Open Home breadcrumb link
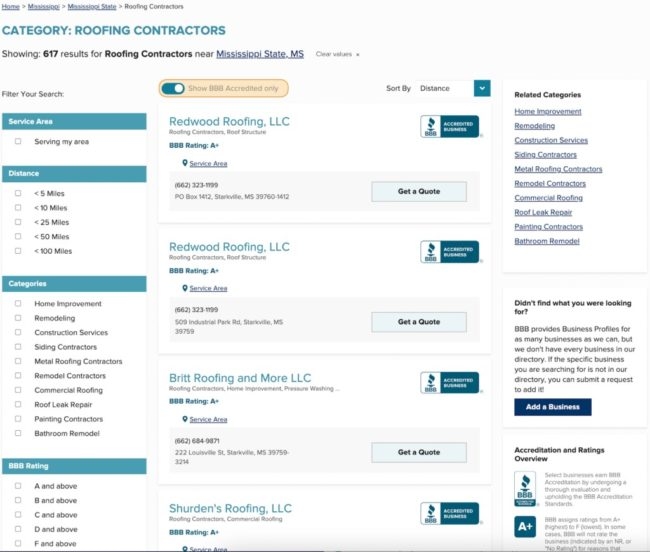650x552 pixels. (x=10, y=7)
